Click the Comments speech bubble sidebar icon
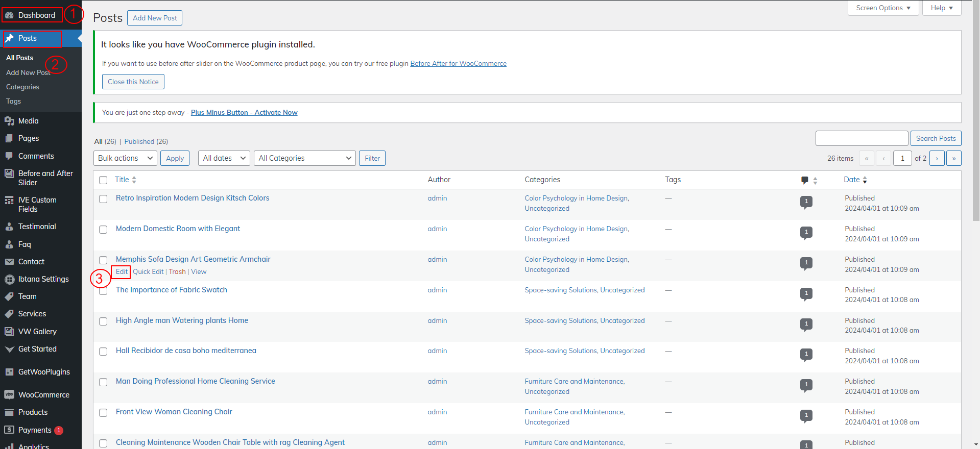Viewport: 980px width, 449px height. click(x=9, y=156)
